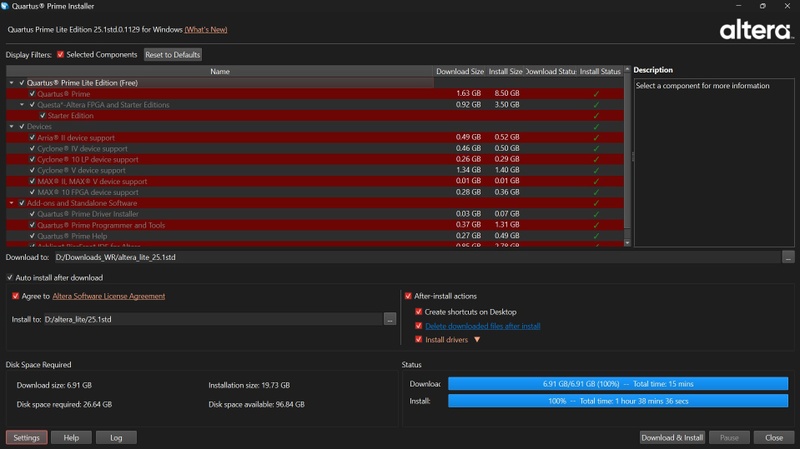Viewport: 800px width, 449px height.
Task: Open Altera Software License Agreement link
Action: click(109, 296)
